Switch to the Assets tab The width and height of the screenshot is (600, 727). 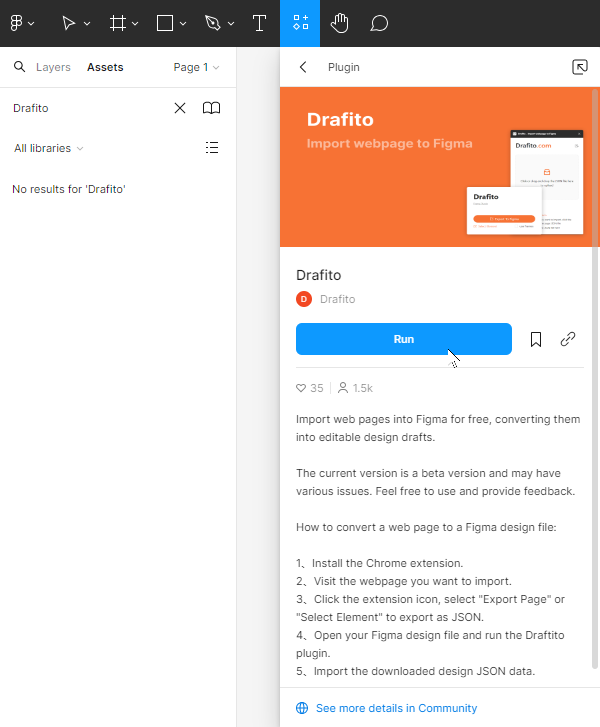105,68
